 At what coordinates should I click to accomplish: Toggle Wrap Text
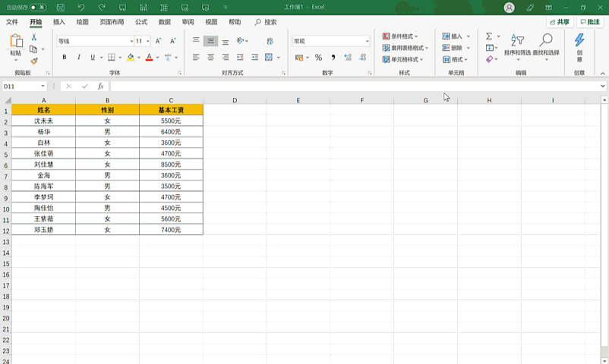(x=270, y=41)
